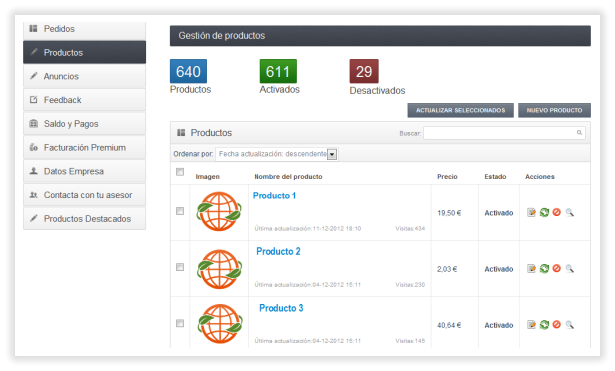The width and height of the screenshot is (615, 371).
Task: Click the Buscar search input field
Action: click(x=504, y=133)
